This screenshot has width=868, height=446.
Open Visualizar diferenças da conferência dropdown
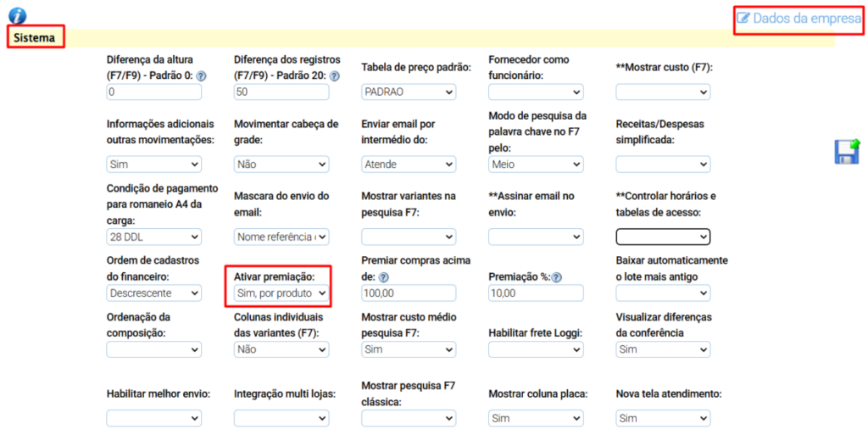[x=663, y=349]
